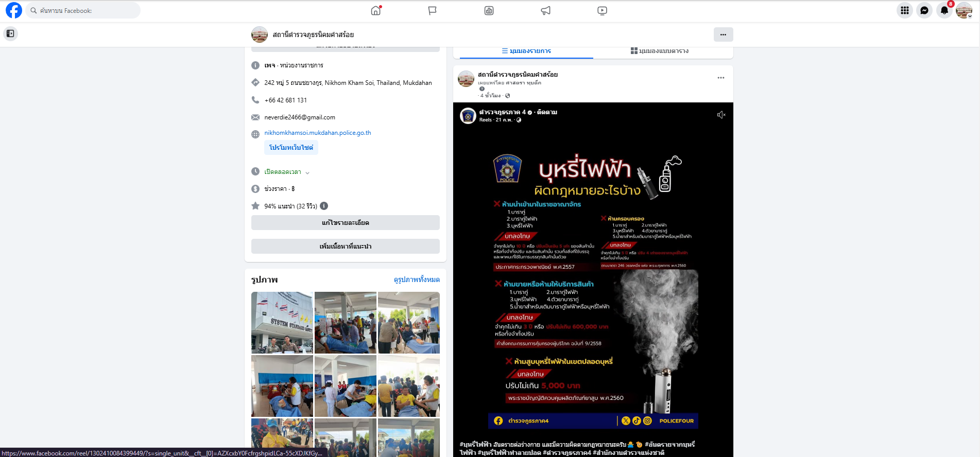
Task: Open the Pages flag icon
Action: [432, 10]
